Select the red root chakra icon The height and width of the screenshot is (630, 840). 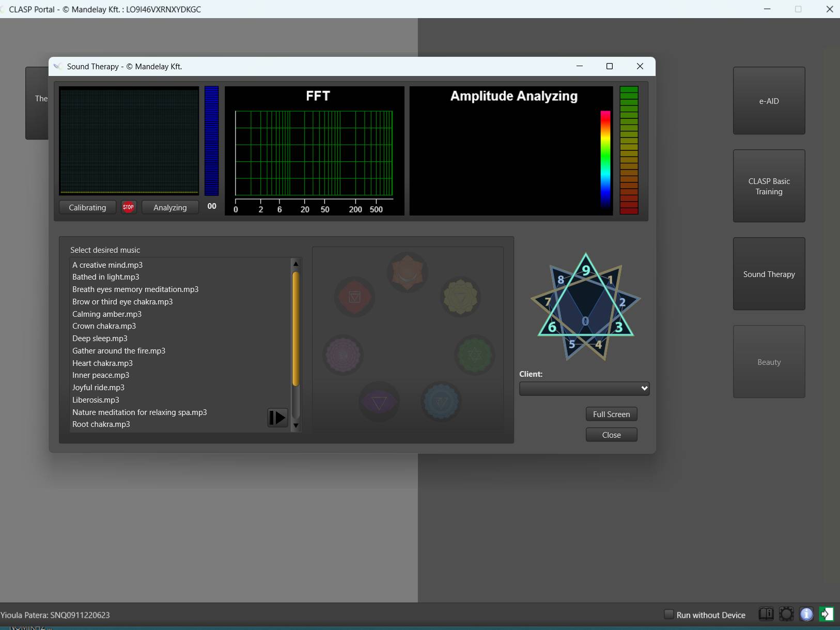pyautogui.click(x=354, y=297)
